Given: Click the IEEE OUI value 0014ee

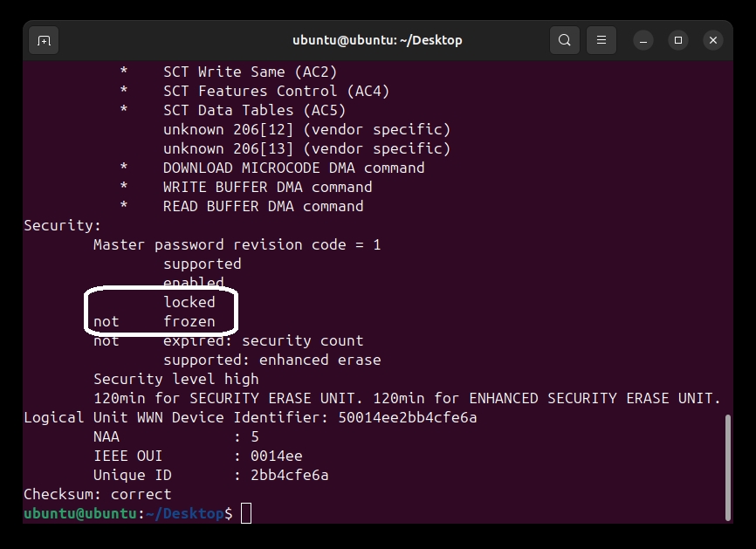Looking at the screenshot, I should point(276,456).
